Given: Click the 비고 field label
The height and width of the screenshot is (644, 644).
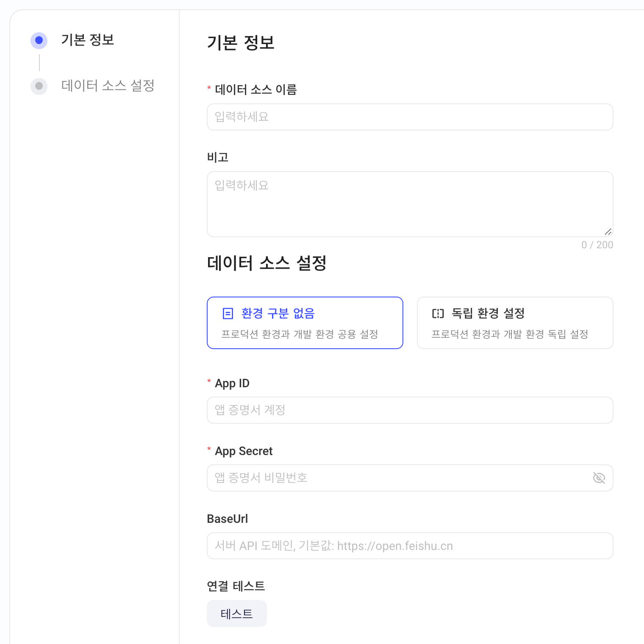Looking at the screenshot, I should click(218, 157).
